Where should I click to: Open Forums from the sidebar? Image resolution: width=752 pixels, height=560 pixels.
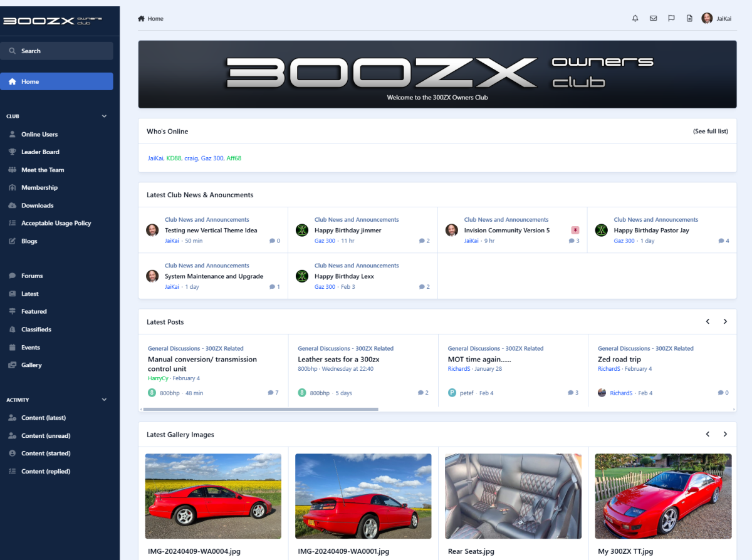click(x=32, y=276)
